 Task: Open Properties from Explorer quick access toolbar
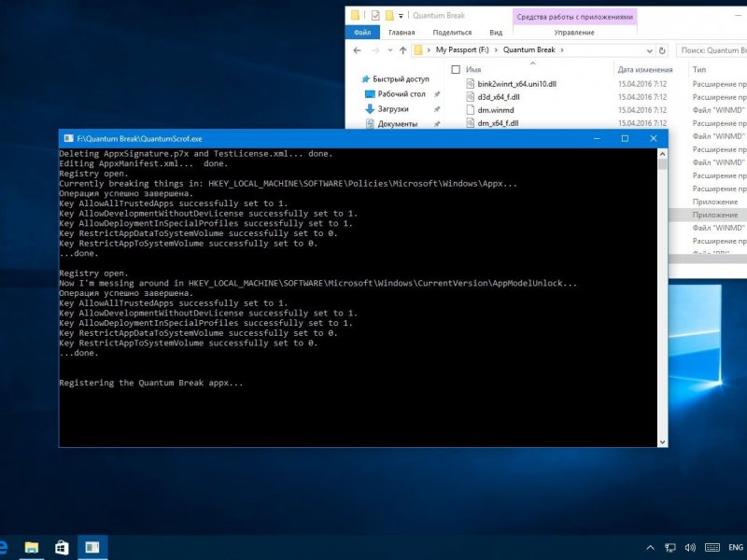click(375, 16)
